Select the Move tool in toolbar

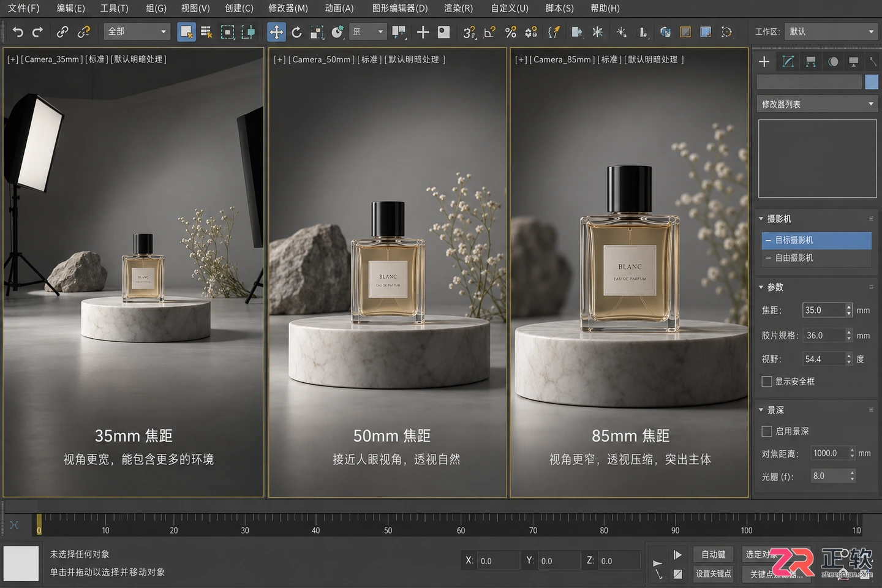276,32
